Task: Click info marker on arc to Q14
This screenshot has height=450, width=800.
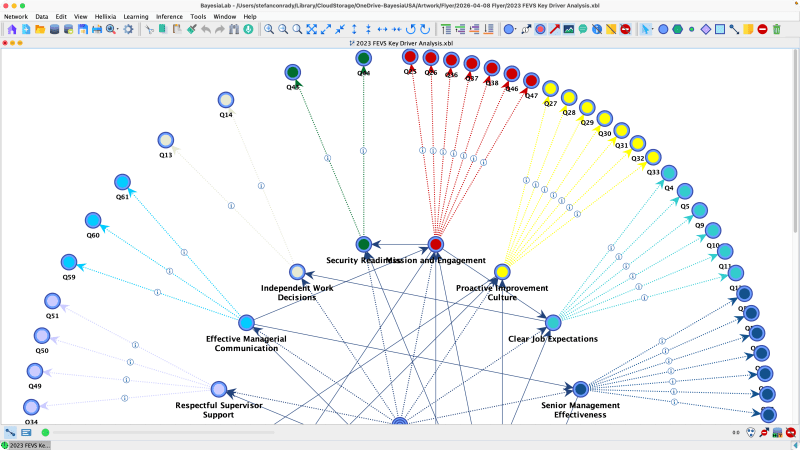Action: (x=261, y=186)
